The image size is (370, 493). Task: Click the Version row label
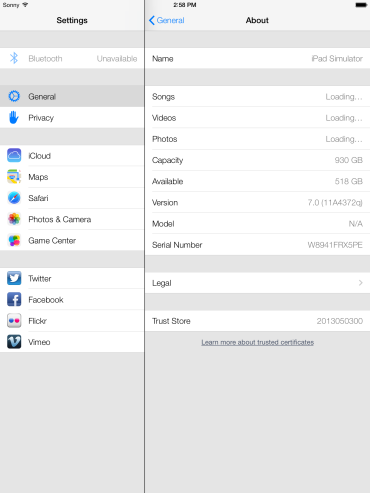pyautogui.click(x=165, y=203)
